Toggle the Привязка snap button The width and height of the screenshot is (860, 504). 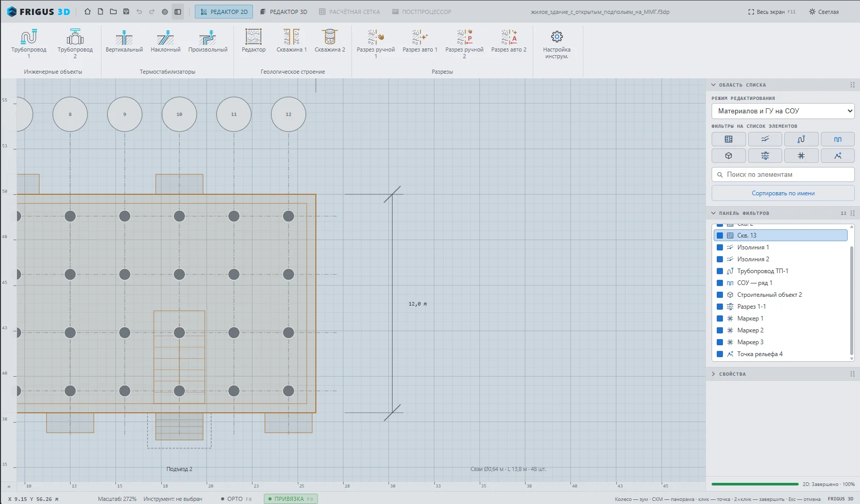click(291, 499)
